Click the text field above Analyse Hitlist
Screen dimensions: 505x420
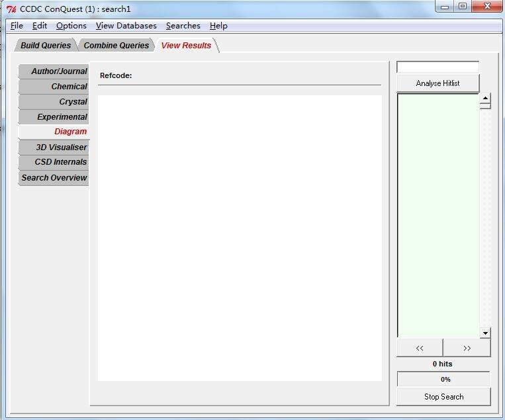pyautogui.click(x=437, y=67)
